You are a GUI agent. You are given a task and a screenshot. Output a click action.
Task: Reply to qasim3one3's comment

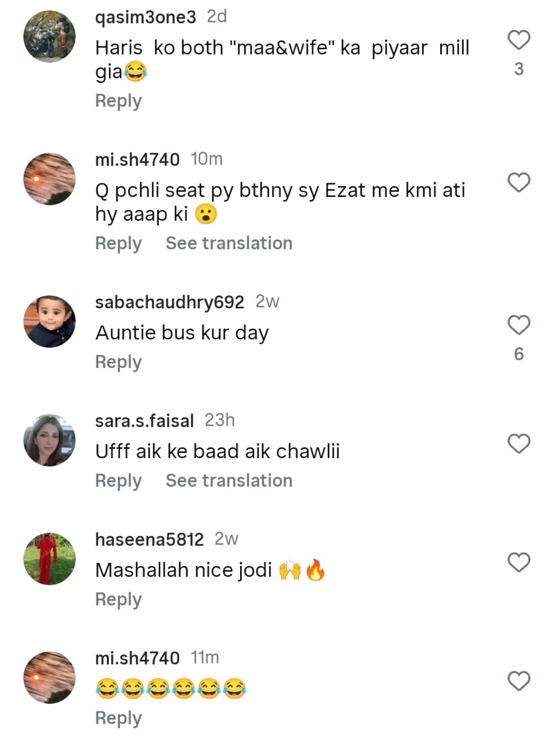tap(118, 101)
